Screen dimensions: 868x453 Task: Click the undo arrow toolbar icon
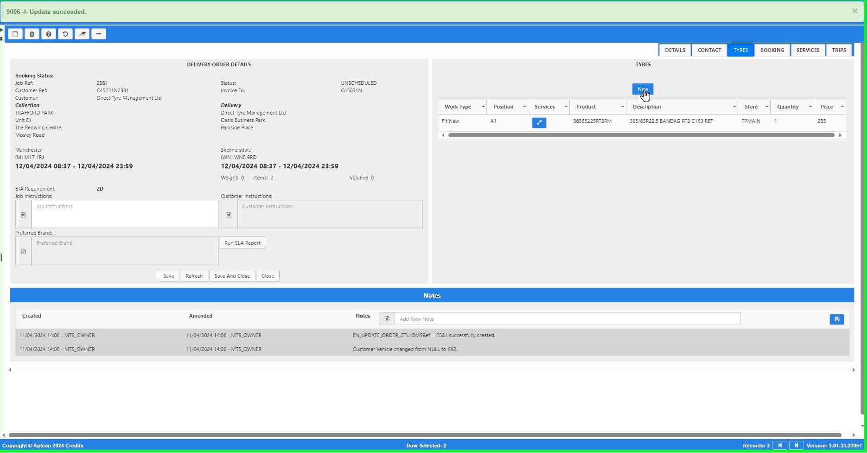pos(65,34)
